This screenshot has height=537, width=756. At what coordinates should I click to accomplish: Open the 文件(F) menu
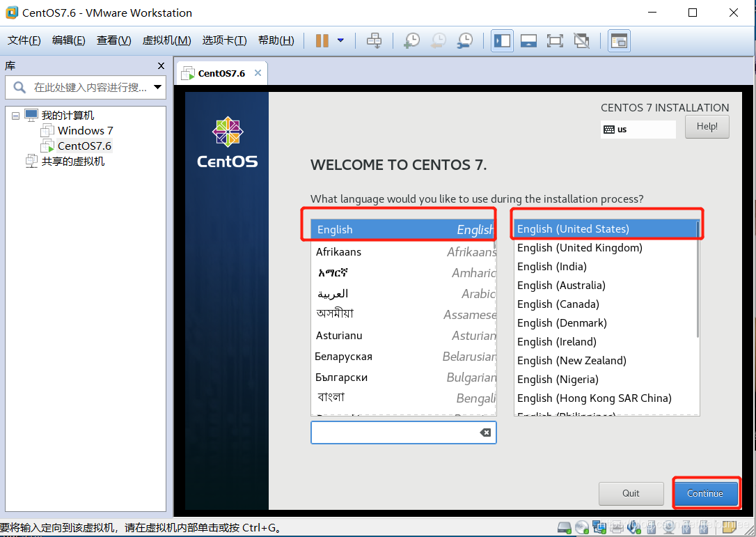(x=24, y=40)
